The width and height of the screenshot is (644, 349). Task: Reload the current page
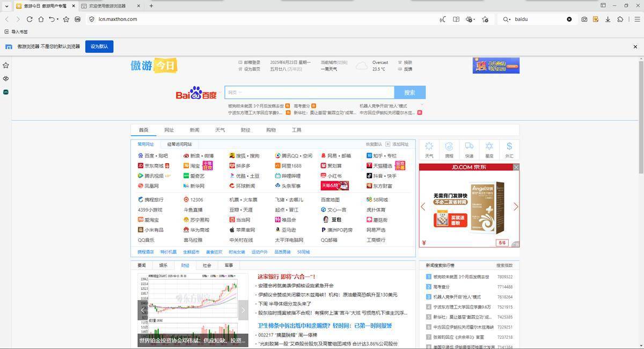[30, 19]
